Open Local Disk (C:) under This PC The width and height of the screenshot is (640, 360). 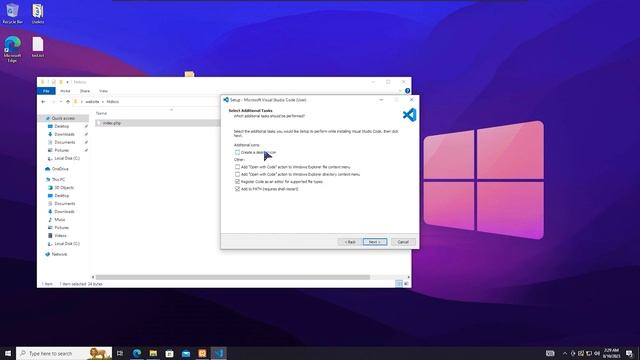pos(67,244)
